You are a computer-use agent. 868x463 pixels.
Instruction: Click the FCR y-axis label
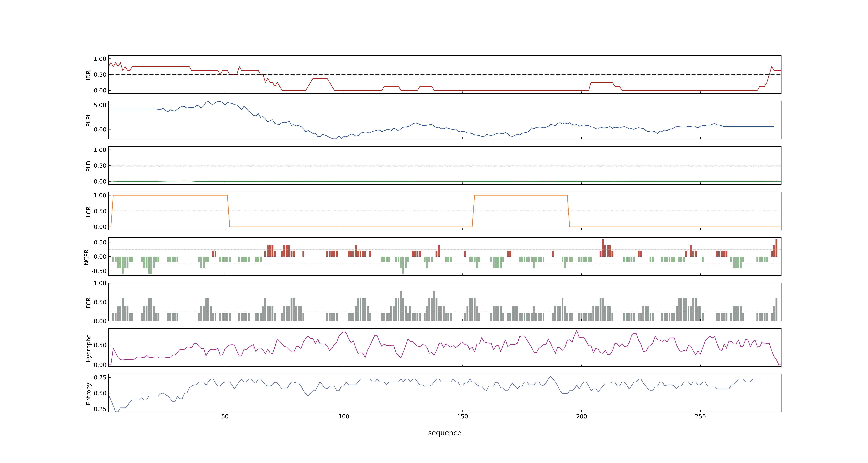pos(88,302)
